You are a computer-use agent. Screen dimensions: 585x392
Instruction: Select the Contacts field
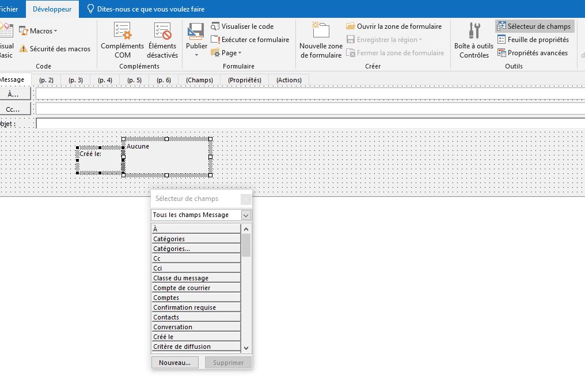coord(196,317)
